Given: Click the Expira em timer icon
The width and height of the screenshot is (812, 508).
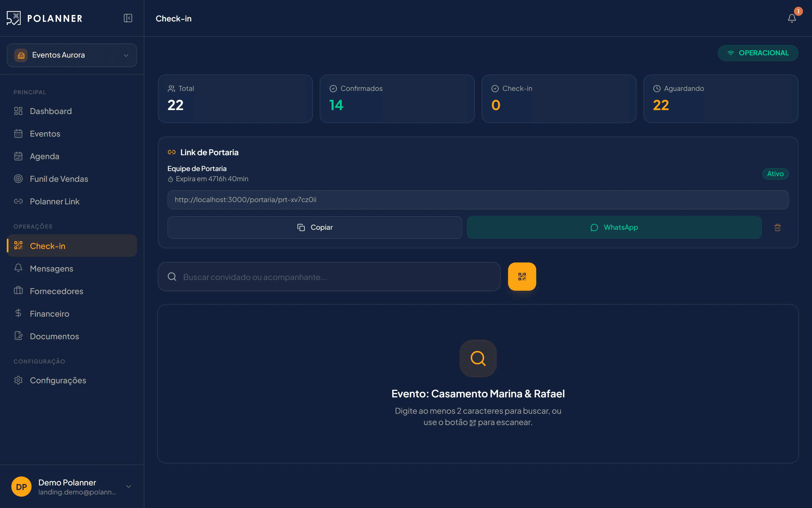Looking at the screenshot, I should (x=171, y=179).
